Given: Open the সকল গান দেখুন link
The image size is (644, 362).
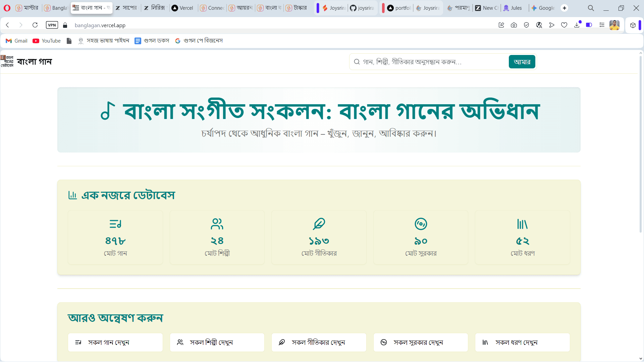Looking at the screenshot, I should tap(115, 342).
